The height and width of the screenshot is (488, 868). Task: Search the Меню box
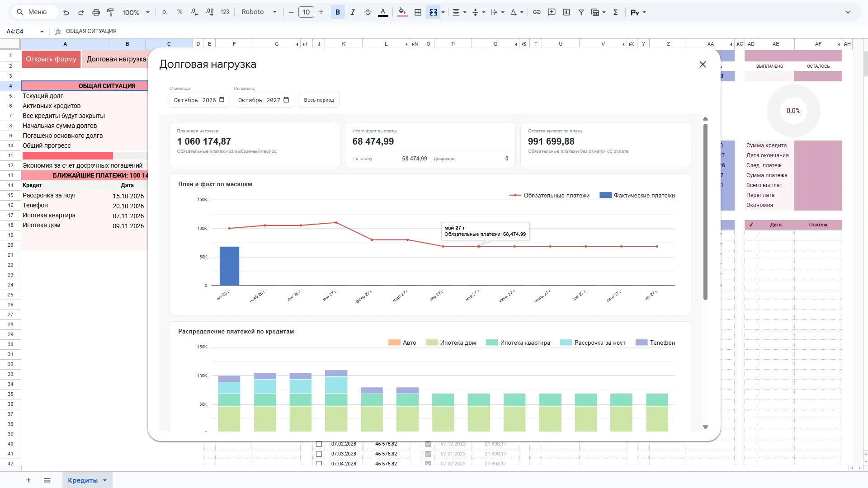pyautogui.click(x=35, y=12)
